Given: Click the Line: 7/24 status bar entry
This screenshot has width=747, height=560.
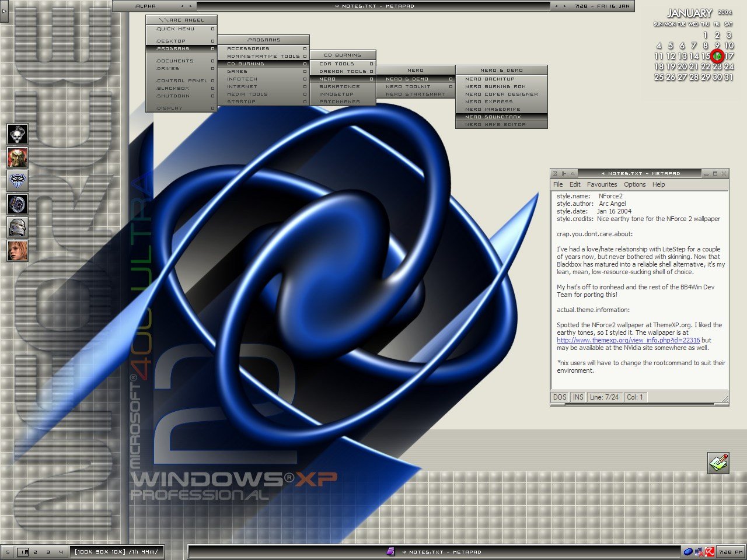Looking at the screenshot, I should [605, 397].
